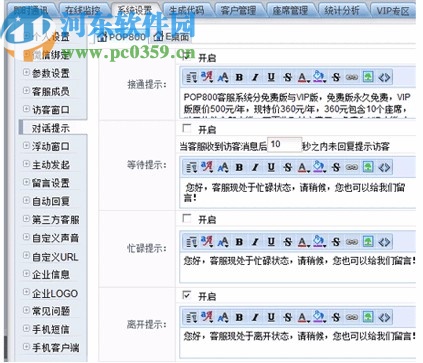Image resolution: width=423 pixels, height=363 pixels.
Task: Expand the 参数设置 tree node
Action: (26, 72)
